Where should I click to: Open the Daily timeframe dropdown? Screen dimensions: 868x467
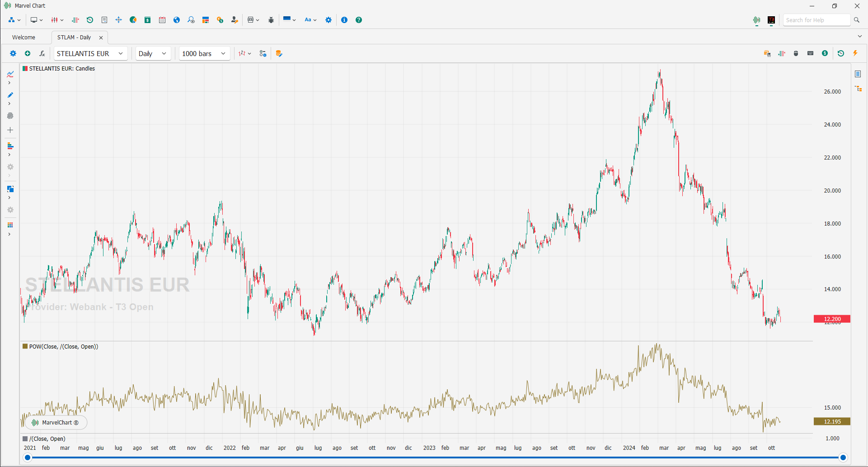[153, 53]
